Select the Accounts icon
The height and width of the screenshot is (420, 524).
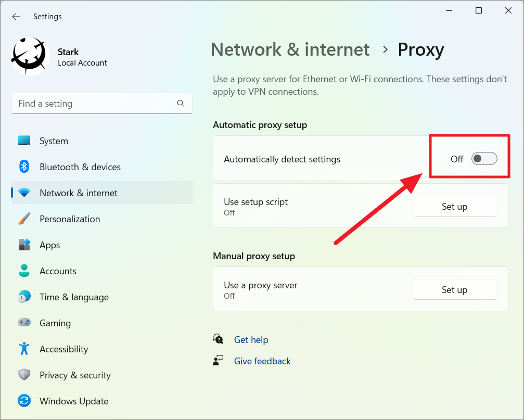click(x=24, y=271)
